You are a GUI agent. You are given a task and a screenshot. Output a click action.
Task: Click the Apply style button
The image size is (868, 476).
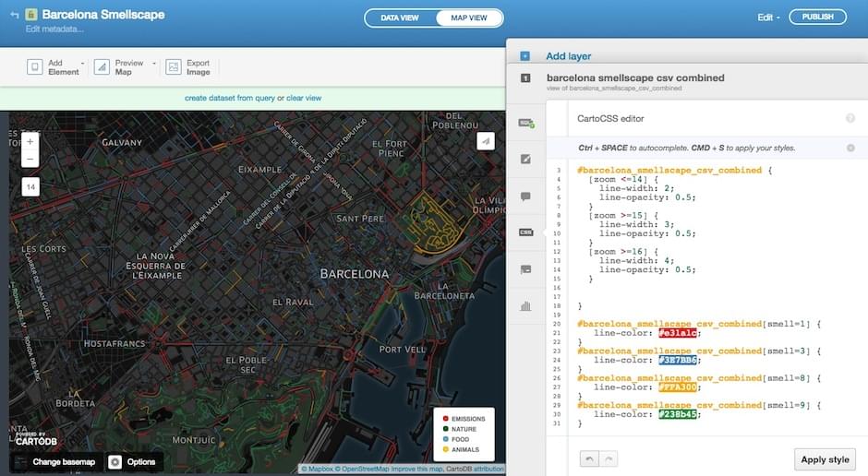[x=825, y=458]
